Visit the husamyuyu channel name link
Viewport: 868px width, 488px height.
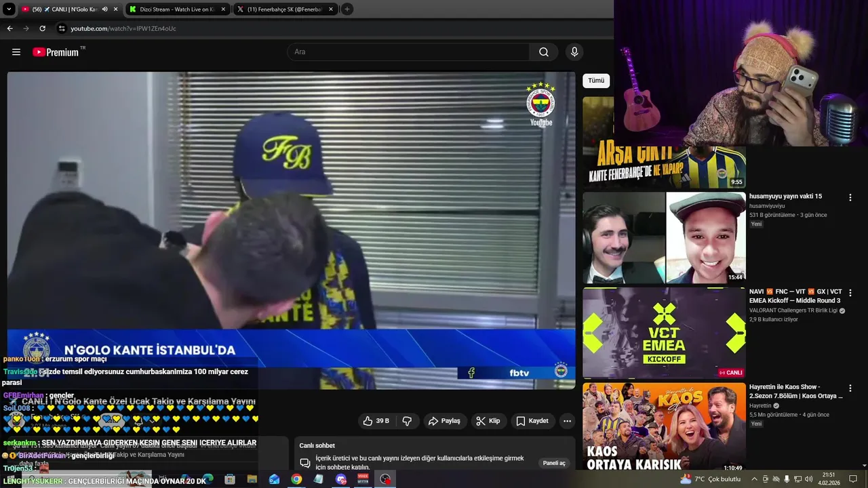[767, 206]
